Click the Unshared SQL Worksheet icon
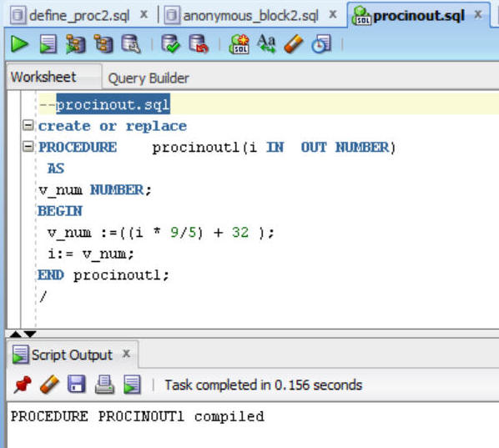Viewport: 499px width, 448px height. pos(239,44)
